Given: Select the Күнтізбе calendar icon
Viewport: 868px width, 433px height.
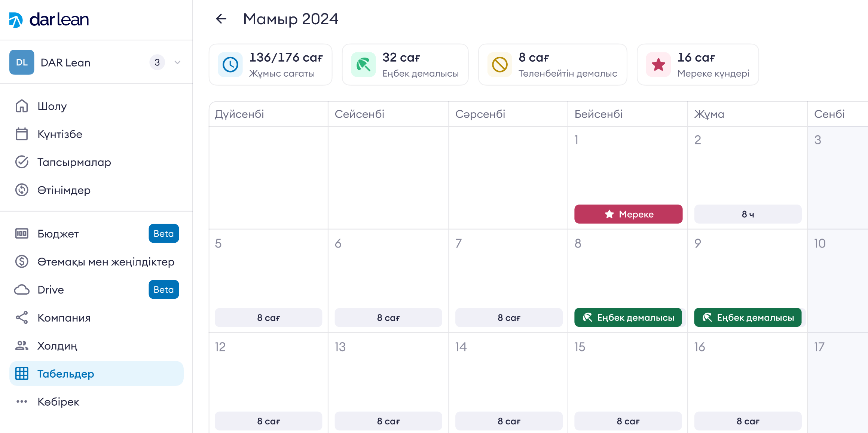Looking at the screenshot, I should (x=22, y=134).
